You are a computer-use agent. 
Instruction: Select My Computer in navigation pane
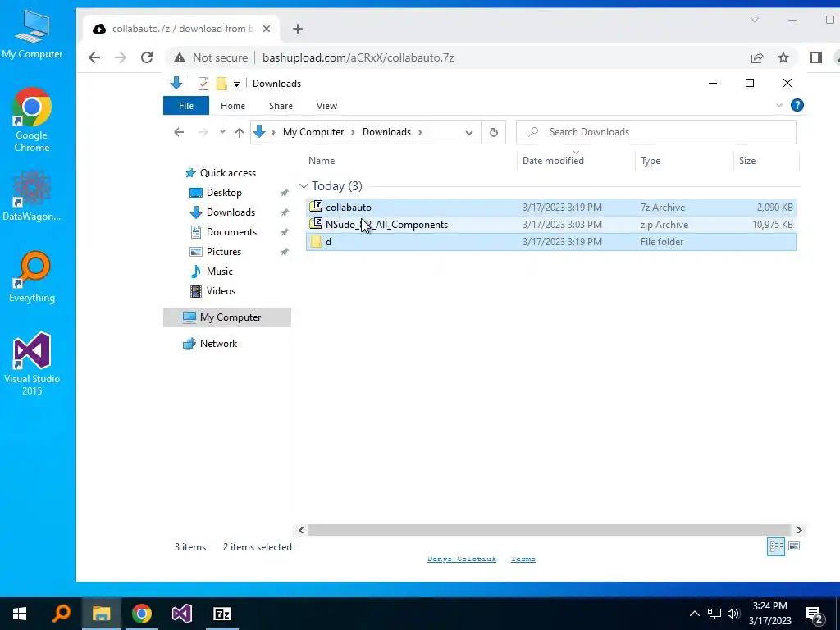(x=227, y=317)
